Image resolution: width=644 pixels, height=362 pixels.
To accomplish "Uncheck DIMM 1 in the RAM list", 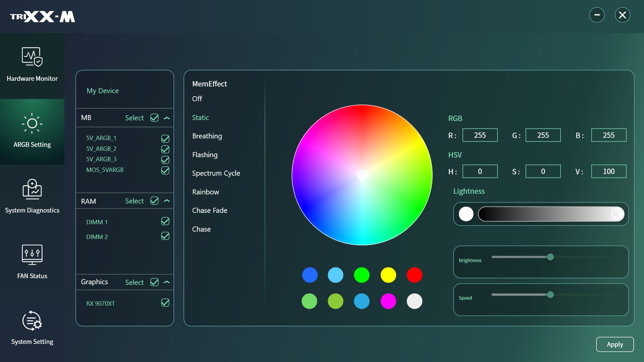I will [x=165, y=221].
